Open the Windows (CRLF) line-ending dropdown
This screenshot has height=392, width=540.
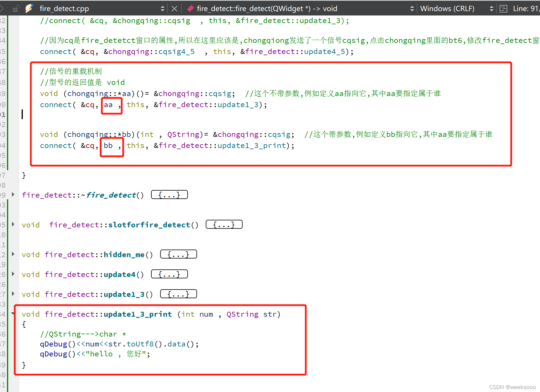coord(491,9)
